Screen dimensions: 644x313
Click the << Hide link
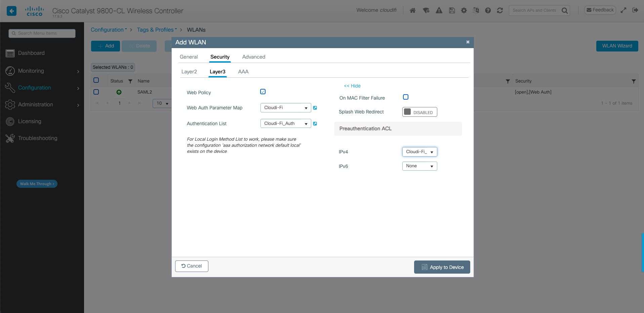[352, 86]
